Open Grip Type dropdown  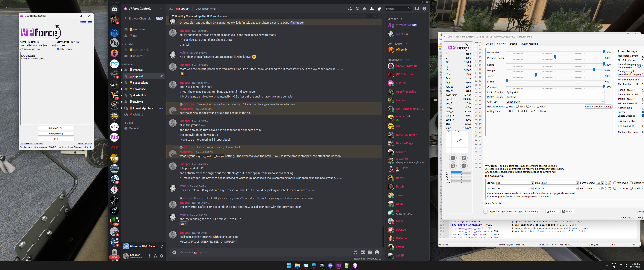click(x=555, y=102)
